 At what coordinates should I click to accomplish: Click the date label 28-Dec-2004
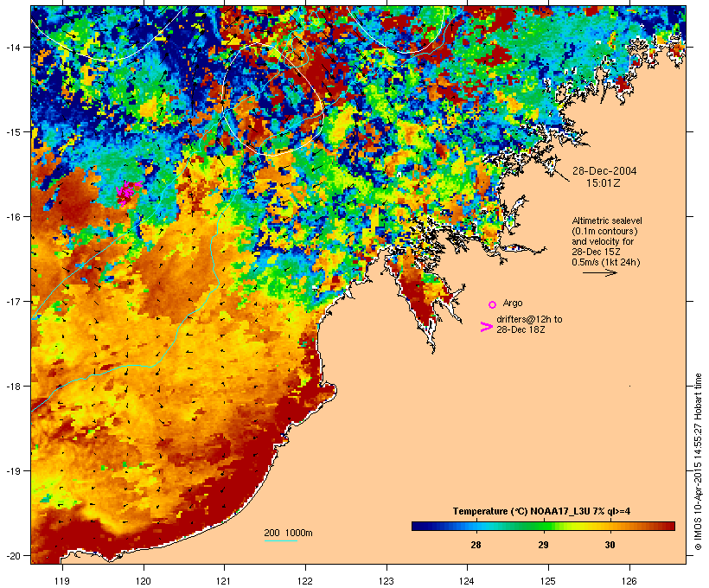604,171
